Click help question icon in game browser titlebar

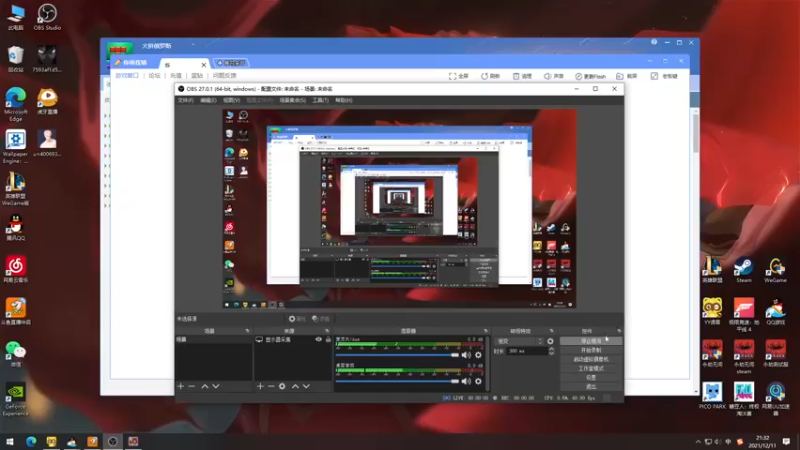[x=654, y=42]
